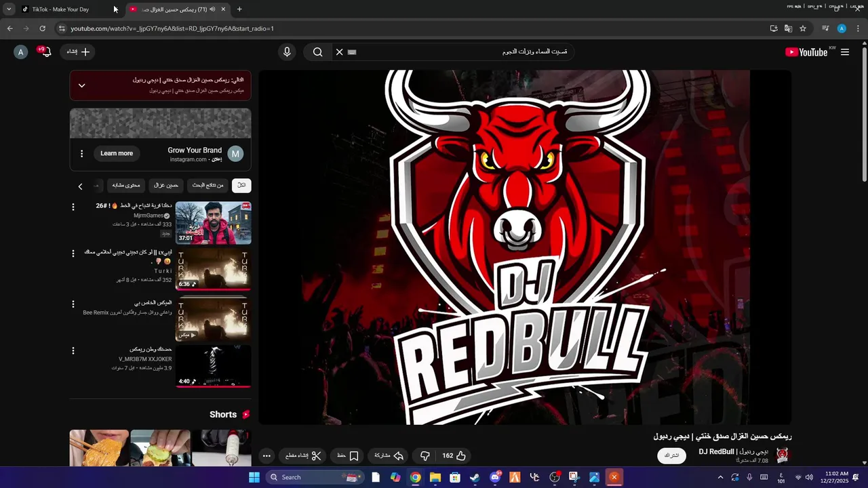Screen dimensions: 868x488
Task: Show hidden system tray icons chevron
Action: [720, 477]
